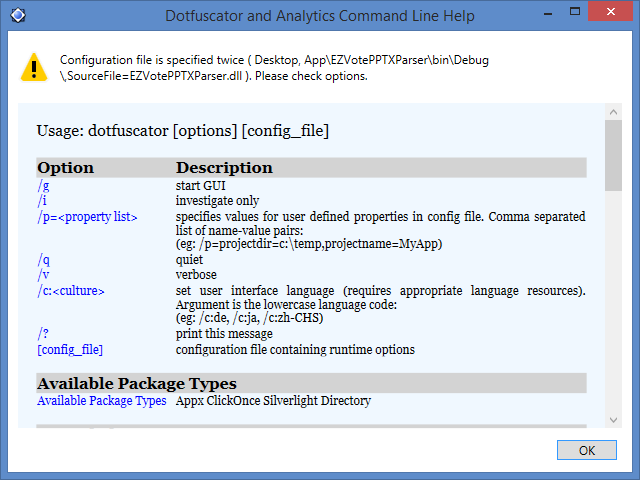Click the blue [config_file] entry in the Option column

point(70,350)
